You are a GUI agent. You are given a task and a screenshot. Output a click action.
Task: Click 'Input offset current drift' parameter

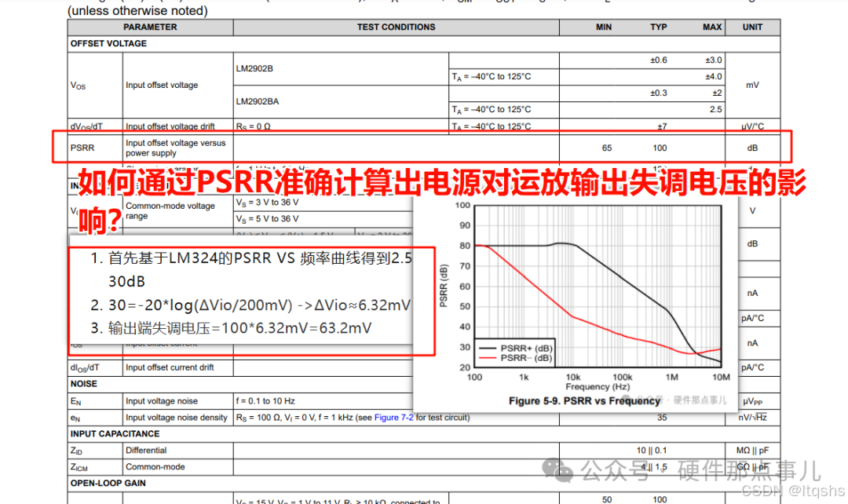coord(170,367)
